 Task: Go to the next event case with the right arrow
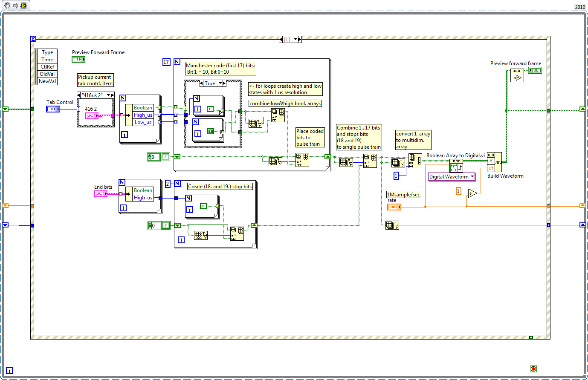[300, 39]
